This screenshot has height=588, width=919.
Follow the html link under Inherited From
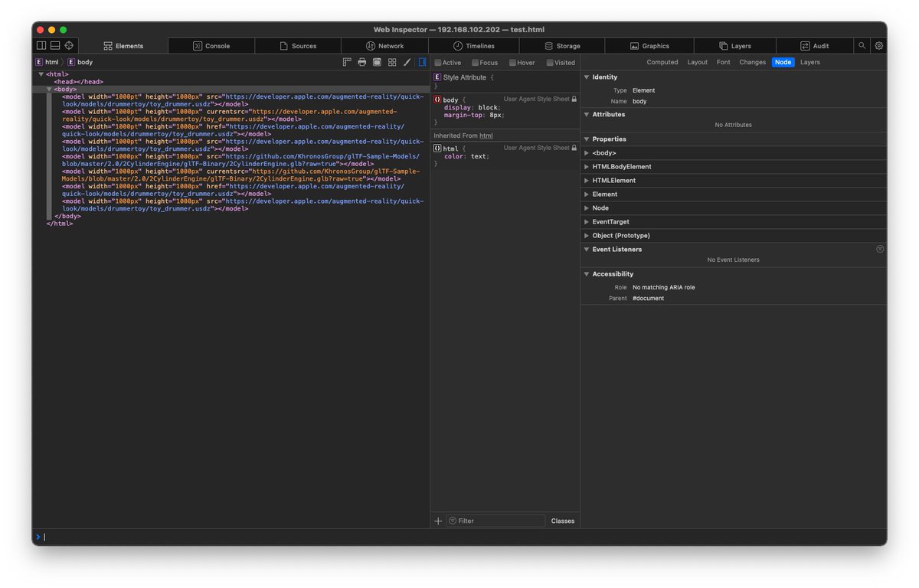point(486,136)
